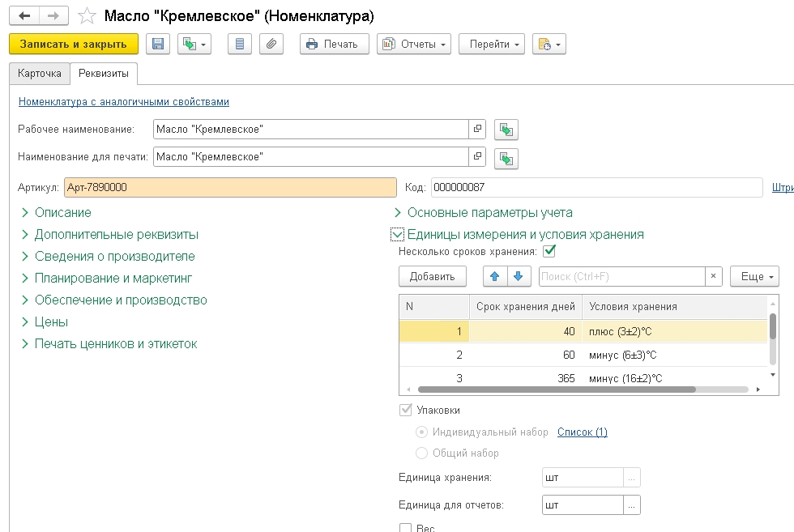Switch to the Карточка tab
The image size is (794, 532).
pyautogui.click(x=40, y=74)
